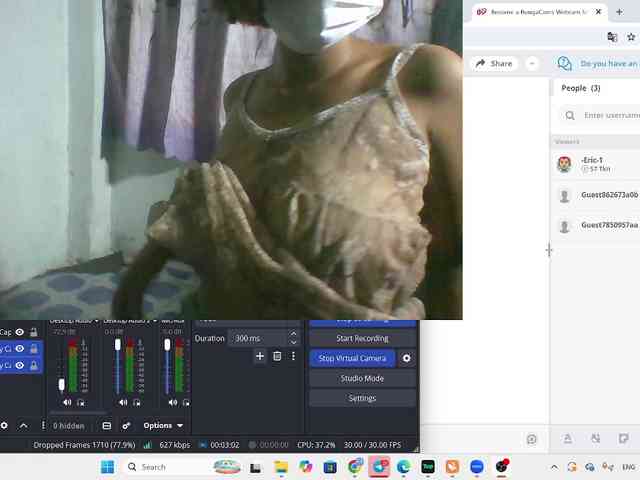Unlock the first highlighted blue source row
640x480 pixels.
click(34, 349)
